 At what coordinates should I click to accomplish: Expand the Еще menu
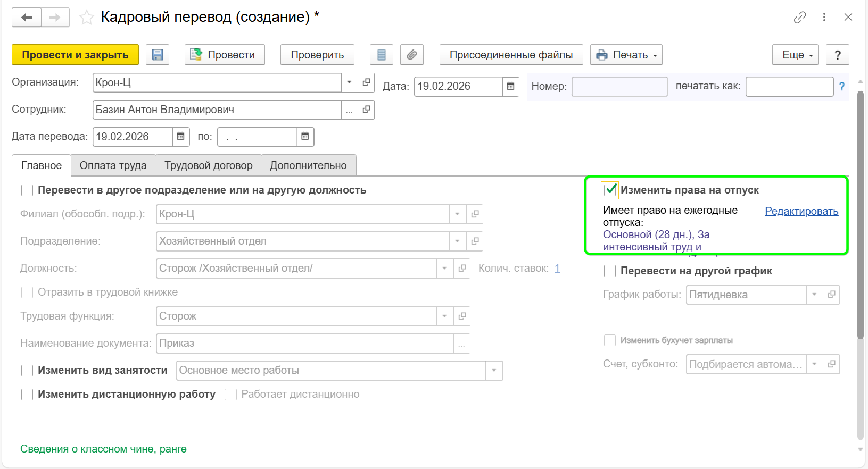795,55
